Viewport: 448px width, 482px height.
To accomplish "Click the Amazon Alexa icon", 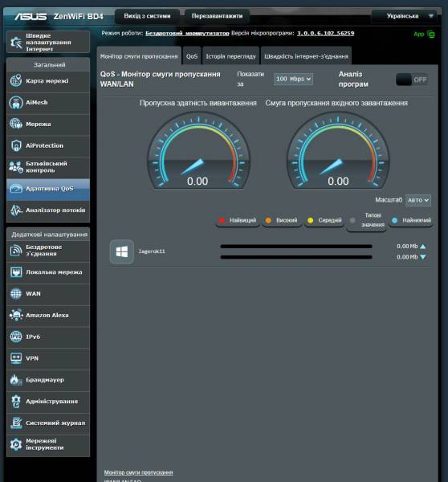I will 16,315.
